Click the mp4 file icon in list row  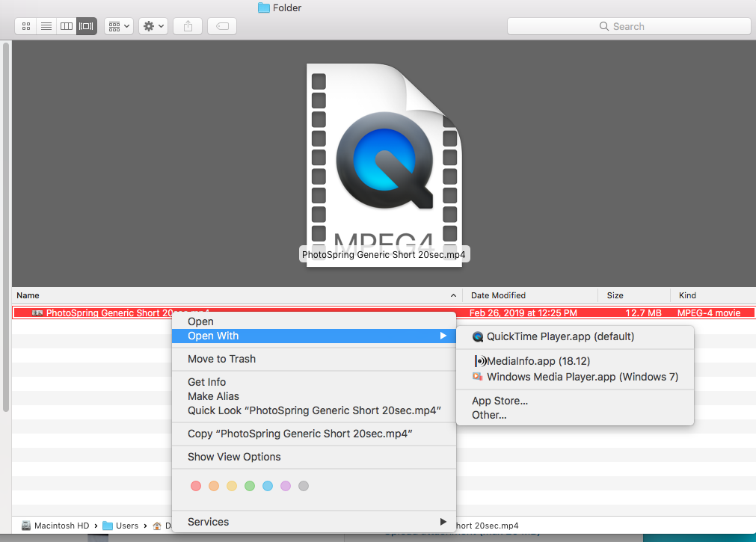(37, 313)
